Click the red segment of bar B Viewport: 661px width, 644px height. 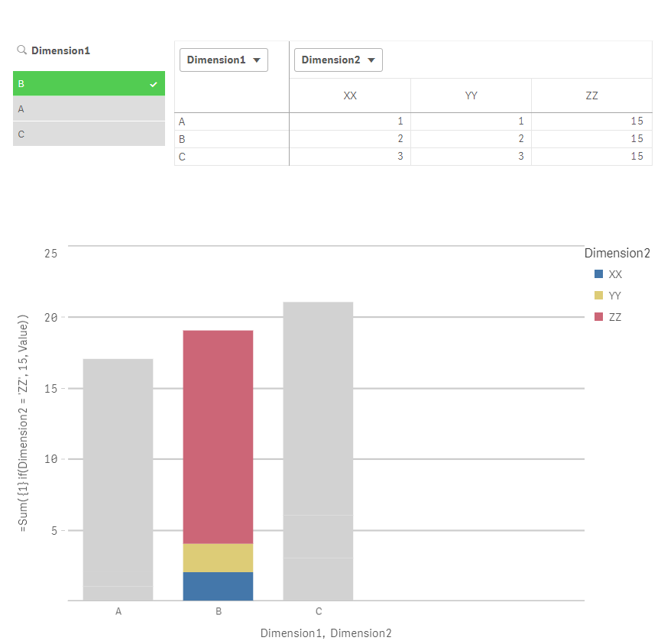(x=218, y=435)
